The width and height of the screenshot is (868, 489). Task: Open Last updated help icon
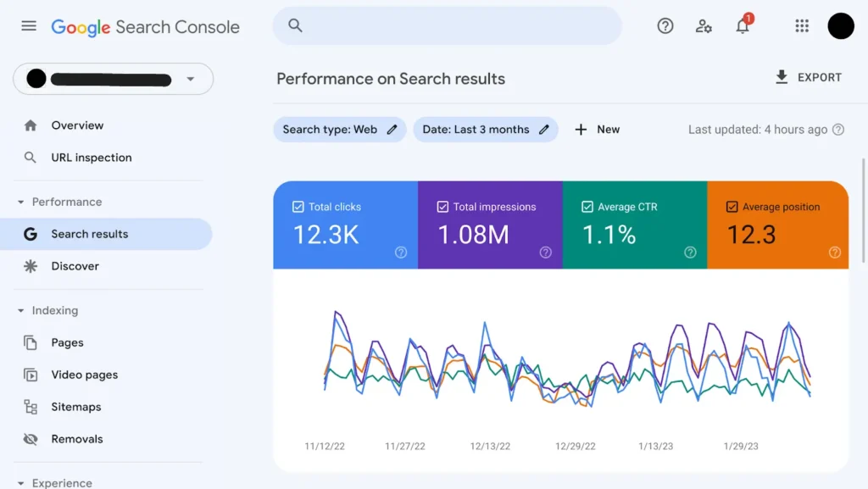coord(838,130)
